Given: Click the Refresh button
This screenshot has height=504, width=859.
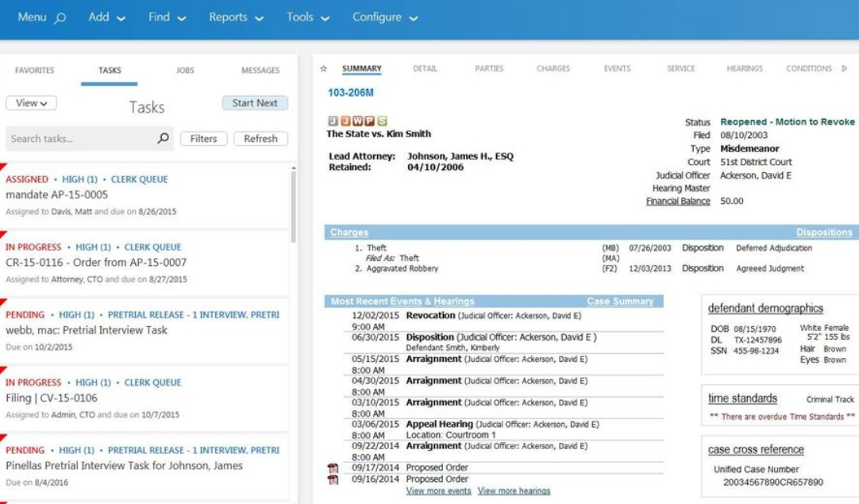Looking at the screenshot, I should point(260,139).
